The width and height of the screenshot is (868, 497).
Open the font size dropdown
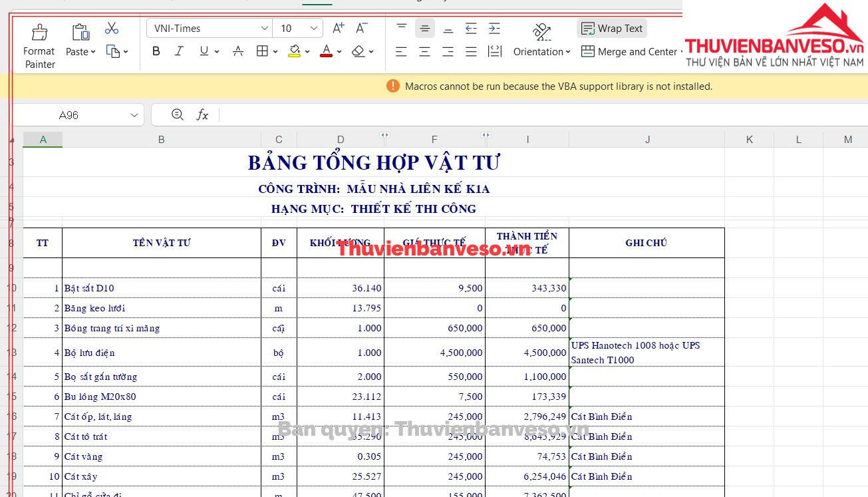coord(314,28)
